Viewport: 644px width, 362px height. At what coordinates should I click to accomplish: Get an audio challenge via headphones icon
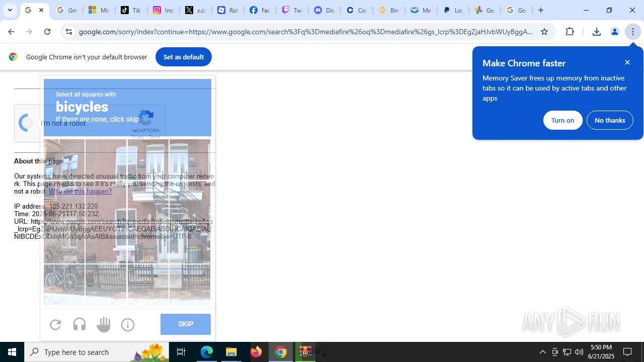[x=79, y=324]
